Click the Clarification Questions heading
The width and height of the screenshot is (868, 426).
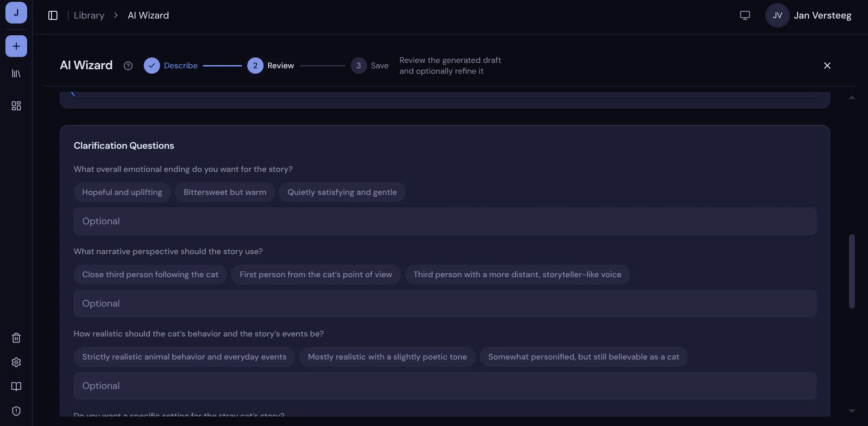[x=124, y=146]
